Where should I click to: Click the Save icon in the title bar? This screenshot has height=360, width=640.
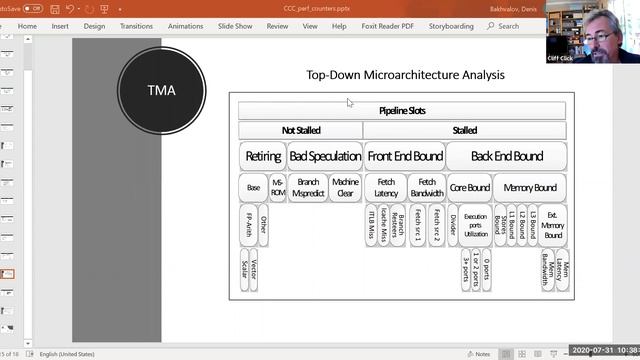[55, 9]
